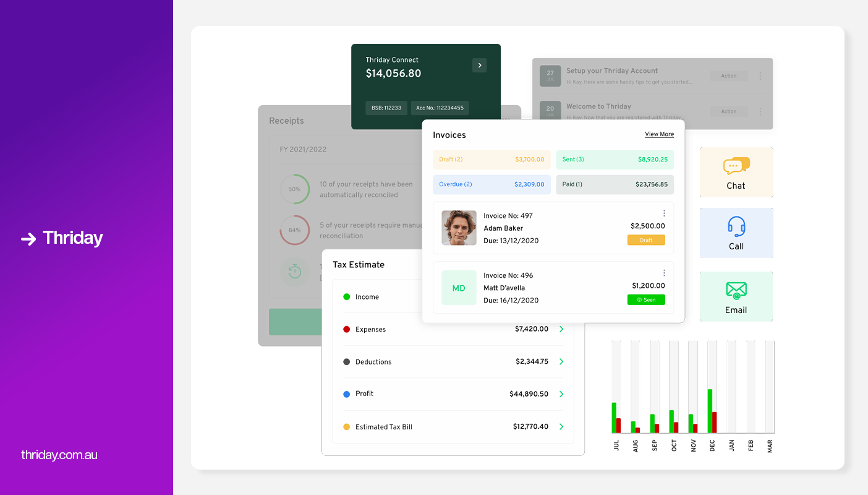Open options menu for Invoice 497

coord(664,213)
